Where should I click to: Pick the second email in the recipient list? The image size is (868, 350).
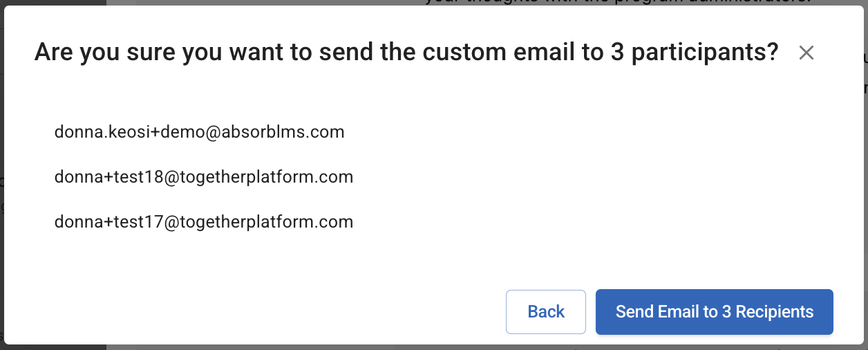pyautogui.click(x=204, y=177)
